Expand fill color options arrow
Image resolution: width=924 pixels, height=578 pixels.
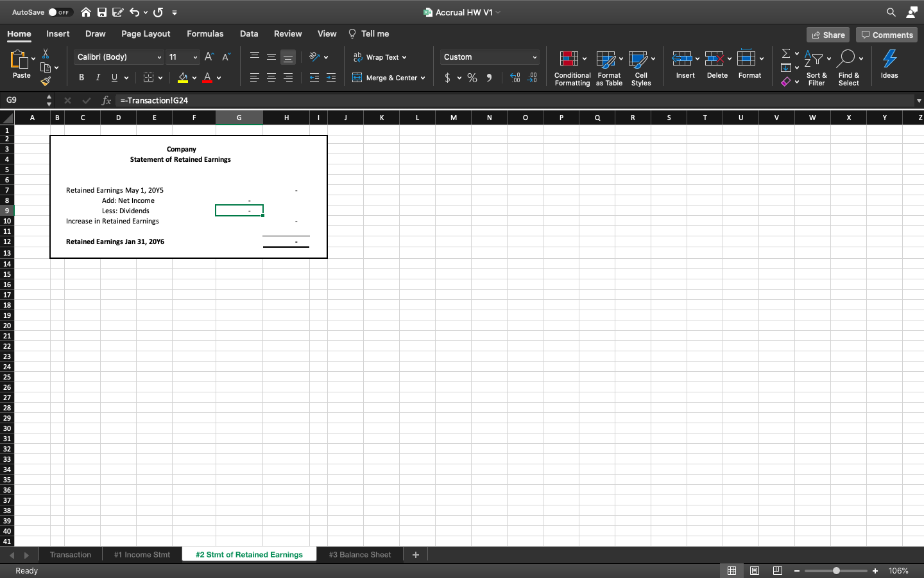coord(194,78)
